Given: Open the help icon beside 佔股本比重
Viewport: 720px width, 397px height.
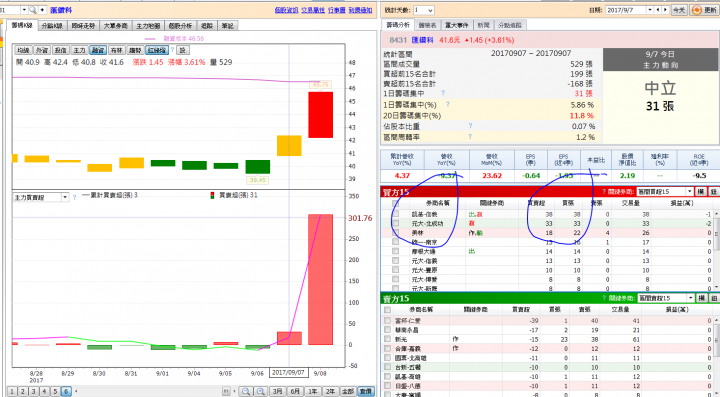Looking at the screenshot, I should [470, 125].
